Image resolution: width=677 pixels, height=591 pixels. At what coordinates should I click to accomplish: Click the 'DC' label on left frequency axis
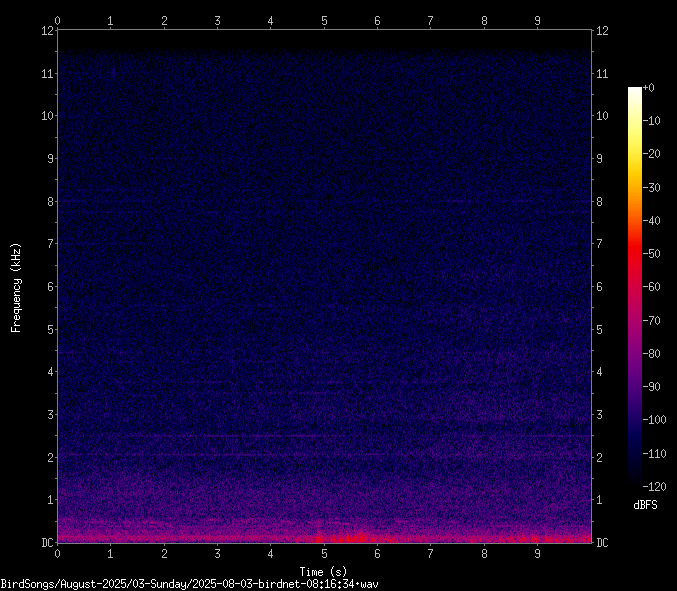47,543
